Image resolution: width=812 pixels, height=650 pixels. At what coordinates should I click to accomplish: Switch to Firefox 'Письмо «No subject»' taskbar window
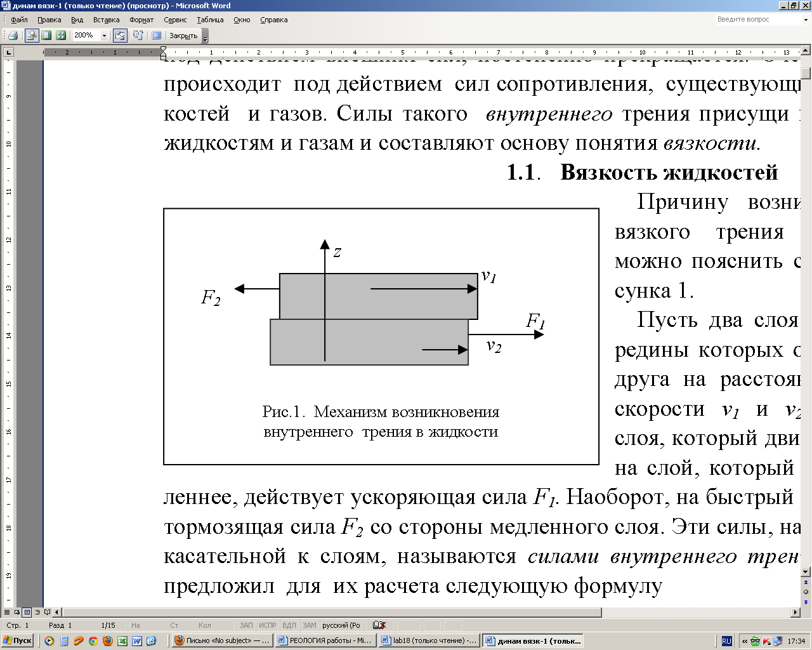point(223,641)
